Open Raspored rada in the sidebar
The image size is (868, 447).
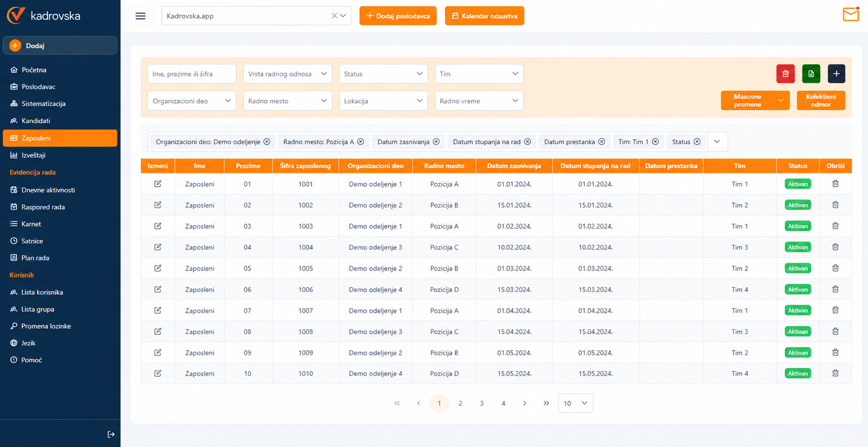pos(43,207)
